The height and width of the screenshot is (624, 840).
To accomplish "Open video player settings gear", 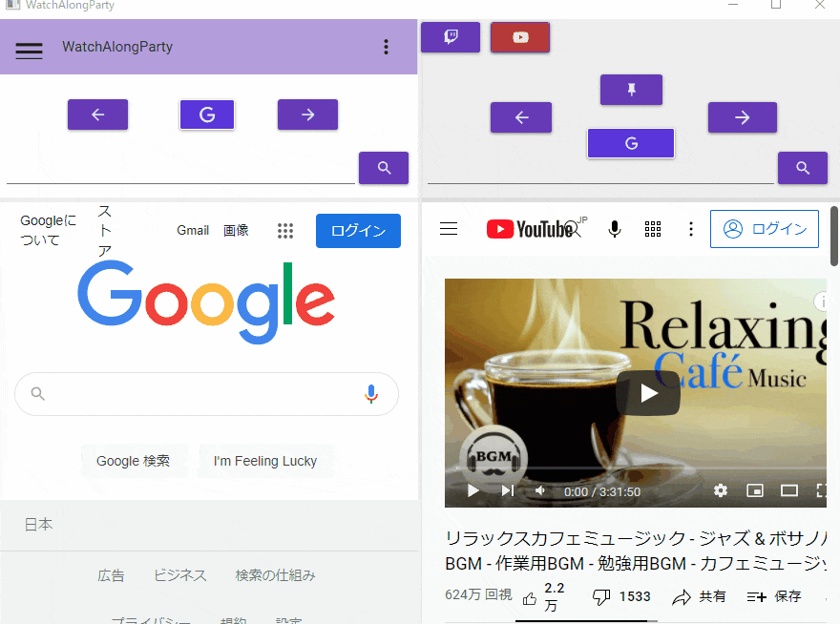I will [721, 490].
